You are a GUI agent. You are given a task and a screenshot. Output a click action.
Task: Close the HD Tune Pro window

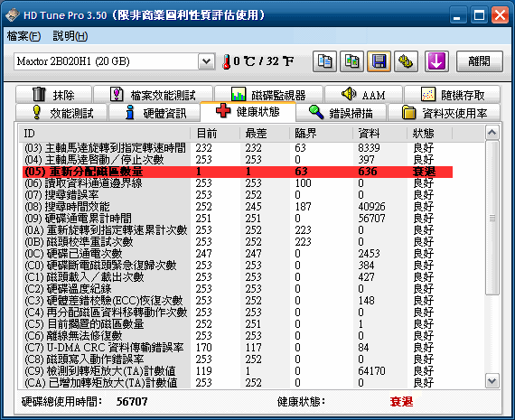point(500,15)
